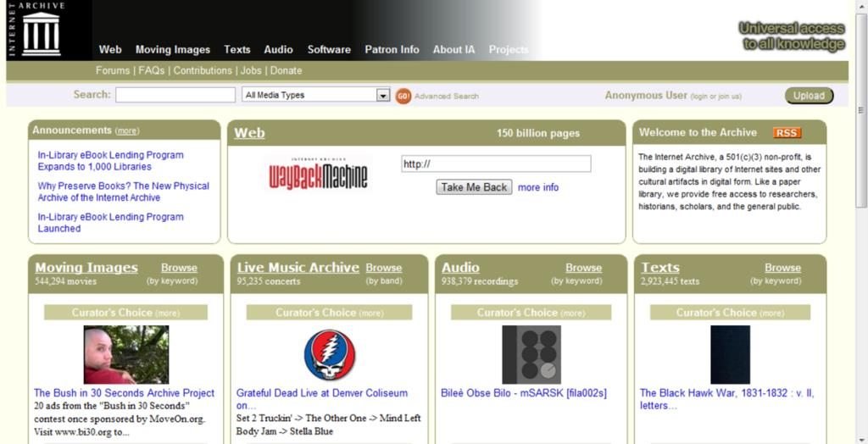Open Why Preserve Books announcement
Screen dimensions: 868x444
[x=124, y=192]
